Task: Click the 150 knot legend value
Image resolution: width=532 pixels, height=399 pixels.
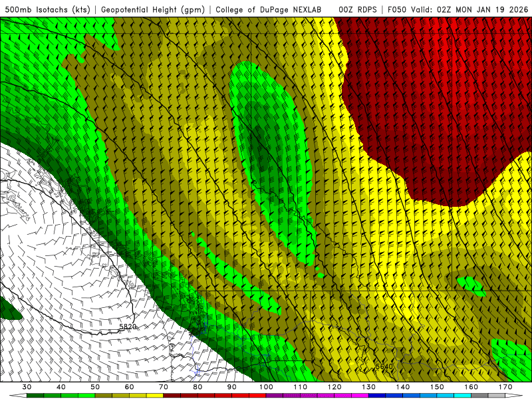Action: (437, 387)
